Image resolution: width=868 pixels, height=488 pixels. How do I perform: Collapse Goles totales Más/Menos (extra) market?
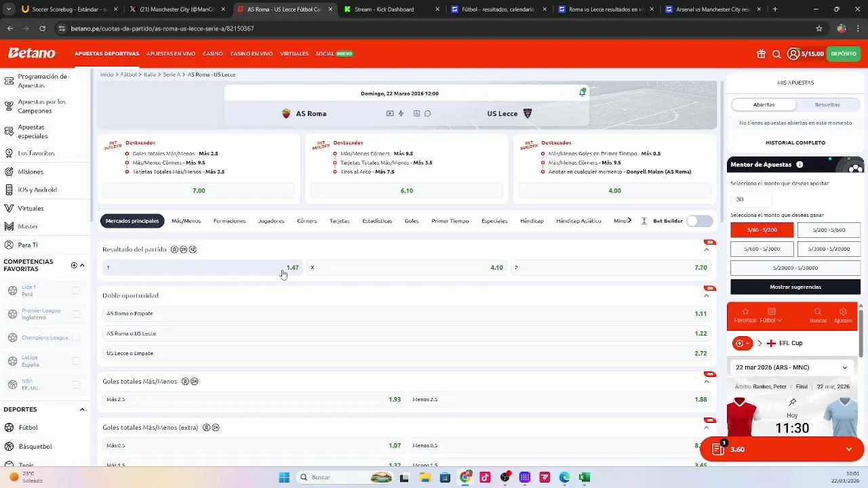click(707, 428)
